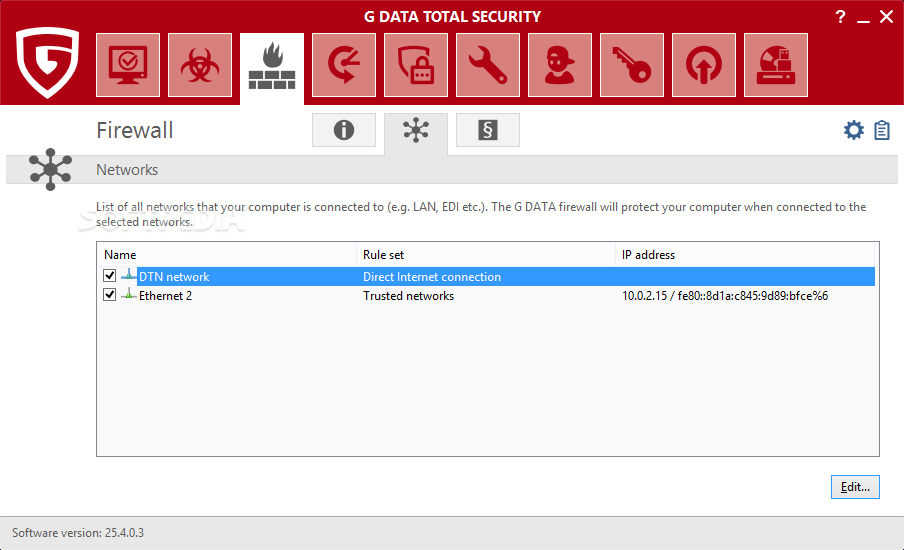
Task: Open the Firewall log clipboard icon
Action: point(882,130)
